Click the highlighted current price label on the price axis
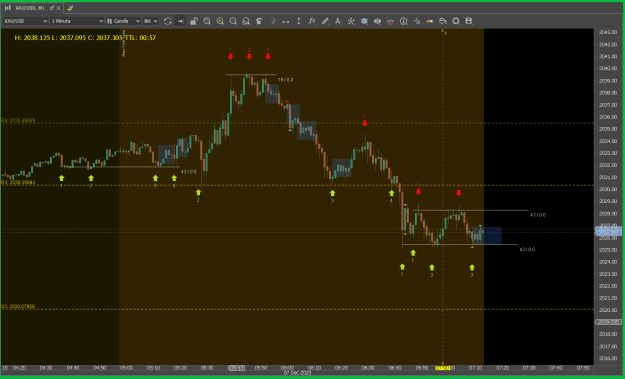Screen dimensions: 625x379 (608, 231)
